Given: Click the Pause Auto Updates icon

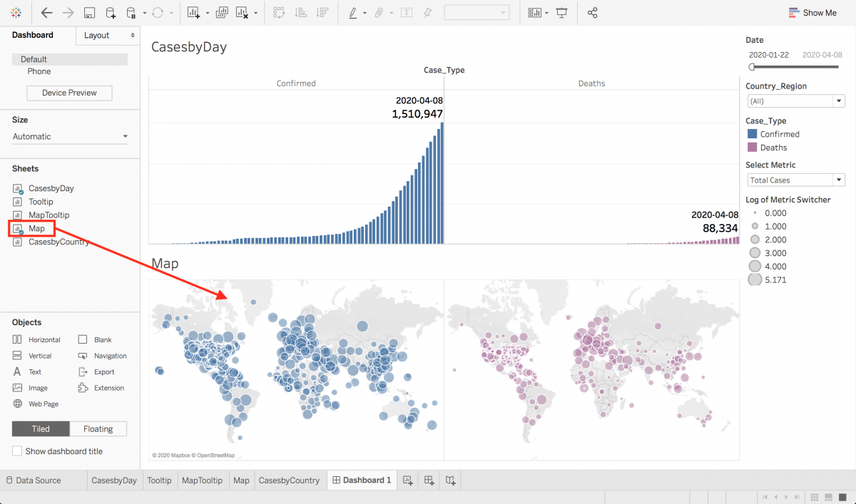Looking at the screenshot, I should point(130,13).
